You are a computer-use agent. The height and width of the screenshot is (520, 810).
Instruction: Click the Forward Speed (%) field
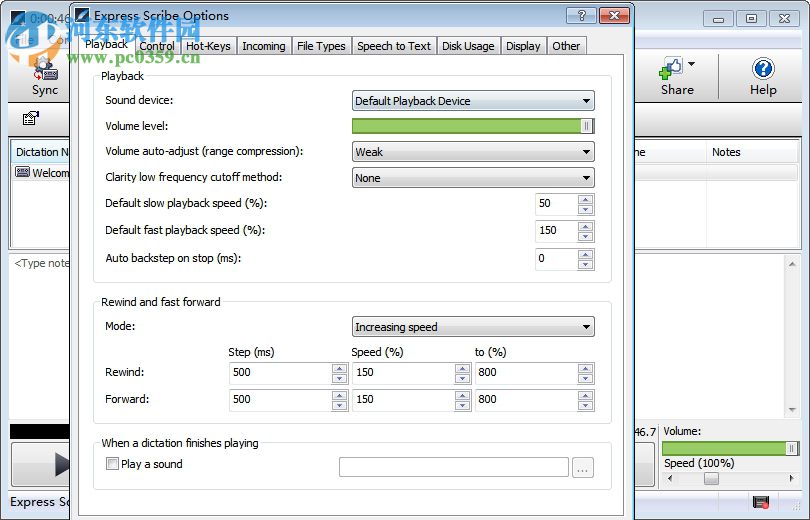[x=403, y=400]
